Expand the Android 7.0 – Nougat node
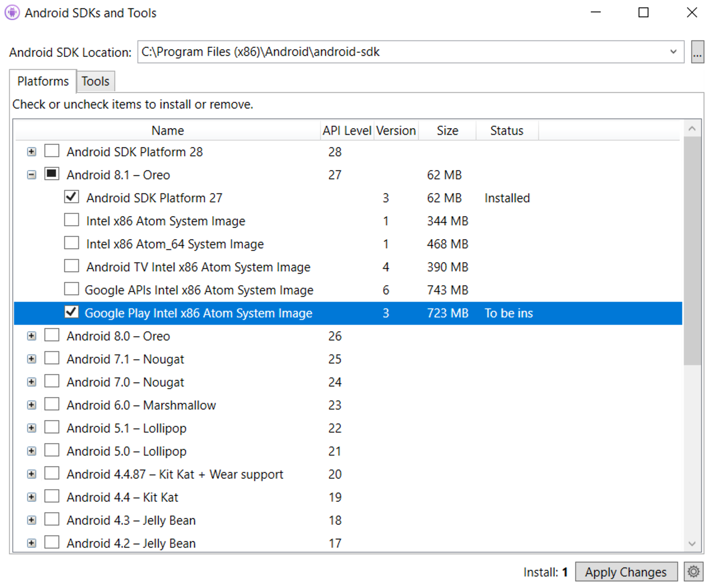 pyautogui.click(x=31, y=382)
